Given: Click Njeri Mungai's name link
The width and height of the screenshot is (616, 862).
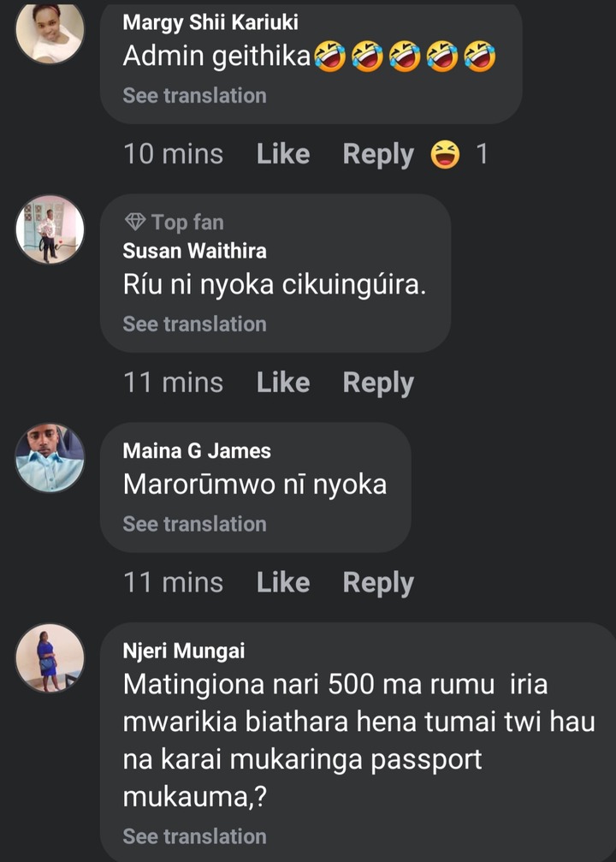Looking at the screenshot, I should pyautogui.click(x=184, y=651).
